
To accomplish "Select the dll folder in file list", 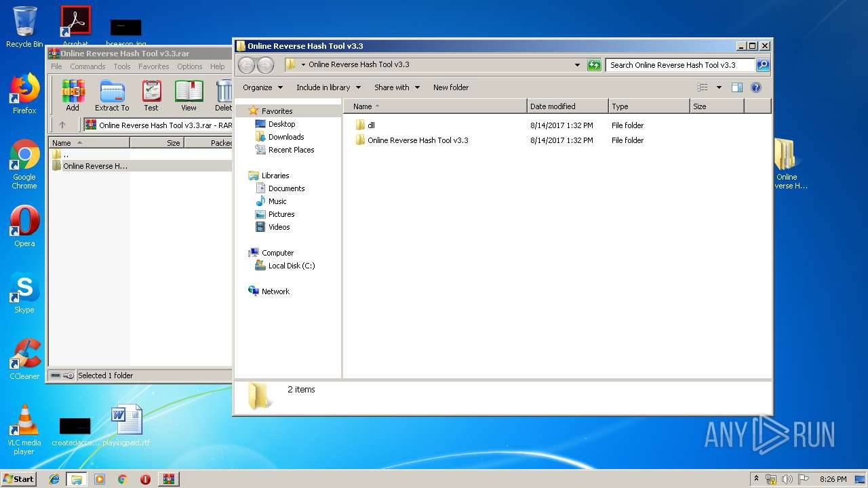I will pyautogui.click(x=370, y=125).
